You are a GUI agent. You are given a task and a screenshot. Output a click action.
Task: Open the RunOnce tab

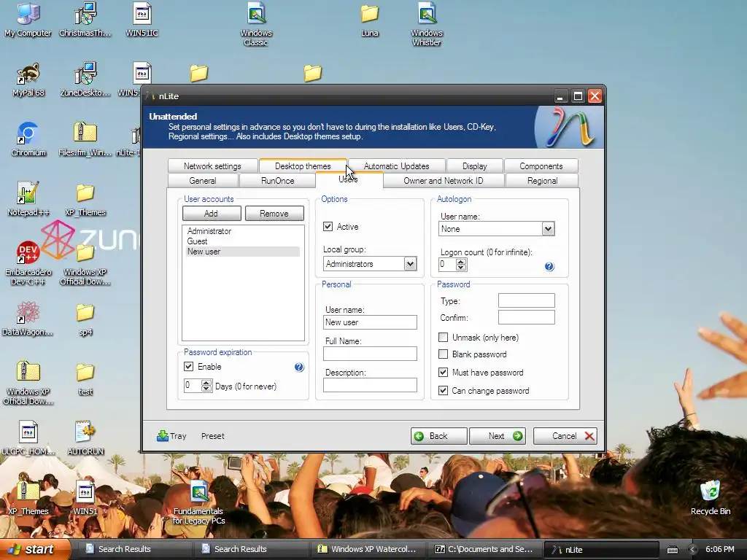pyautogui.click(x=278, y=181)
